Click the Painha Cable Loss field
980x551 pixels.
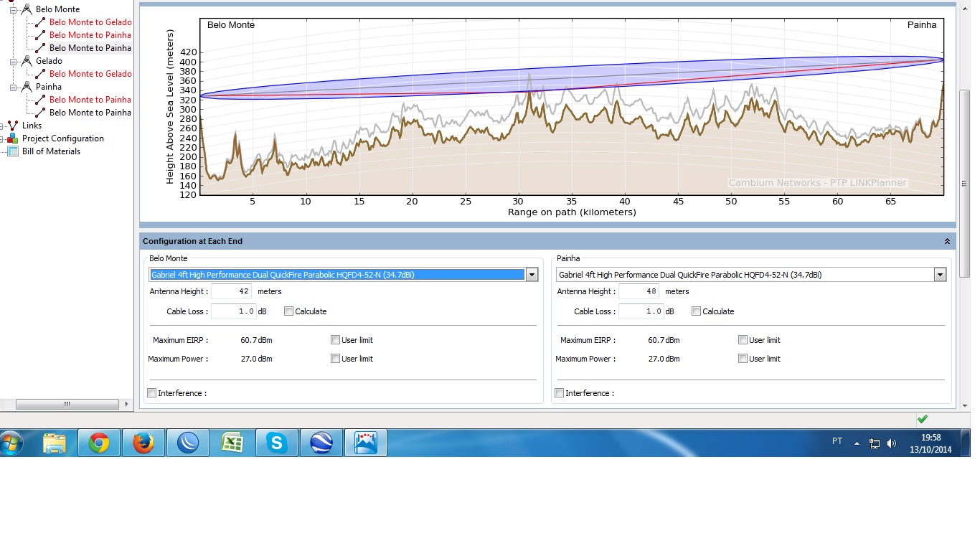639,311
